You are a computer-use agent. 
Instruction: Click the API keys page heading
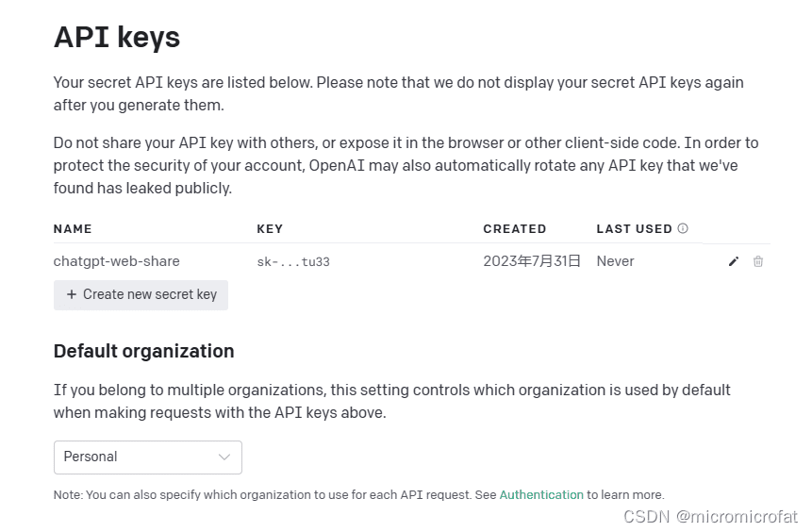[x=117, y=37]
